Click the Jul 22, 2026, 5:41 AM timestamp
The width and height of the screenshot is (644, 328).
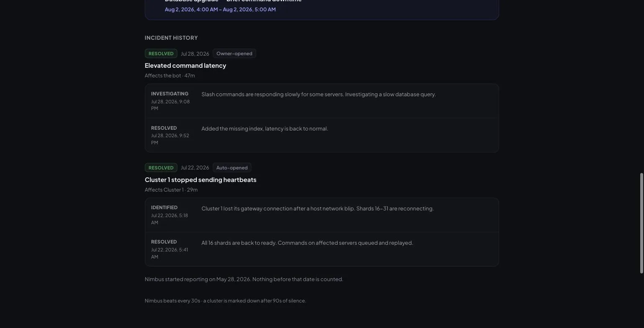point(170,254)
